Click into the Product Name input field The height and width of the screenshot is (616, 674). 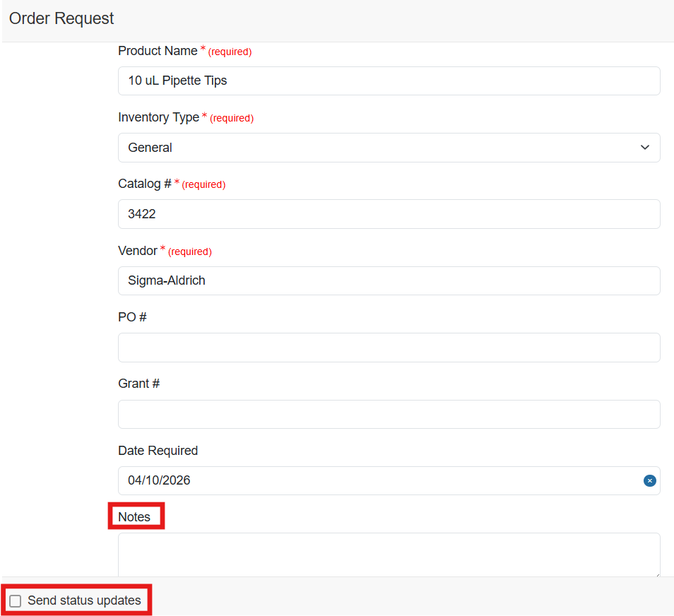pyautogui.click(x=389, y=81)
